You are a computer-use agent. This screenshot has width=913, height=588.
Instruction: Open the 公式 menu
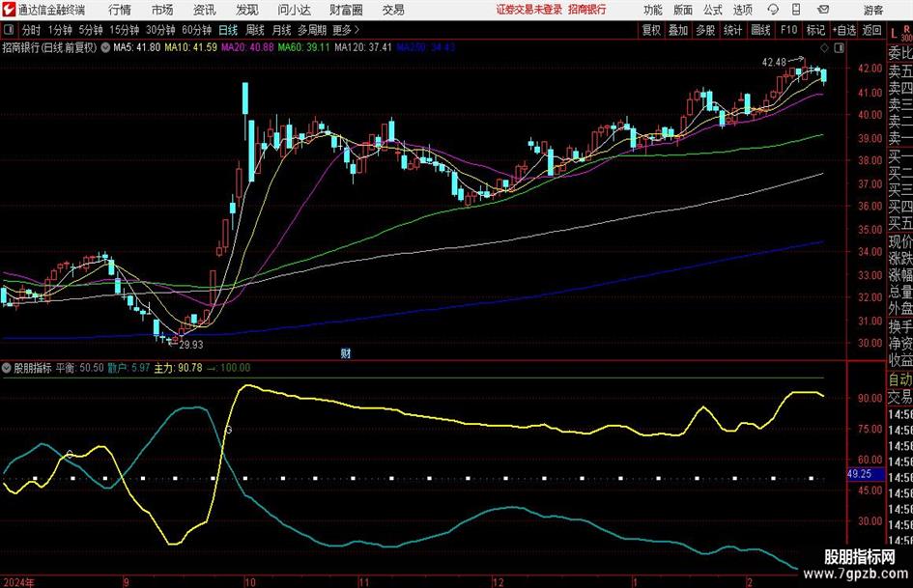[x=712, y=10]
